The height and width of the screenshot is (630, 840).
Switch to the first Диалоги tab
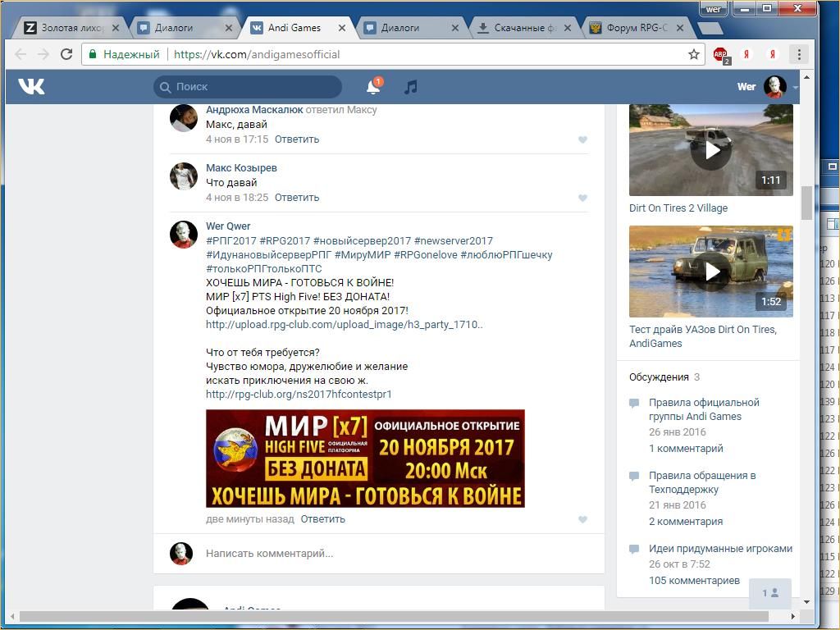click(185, 28)
